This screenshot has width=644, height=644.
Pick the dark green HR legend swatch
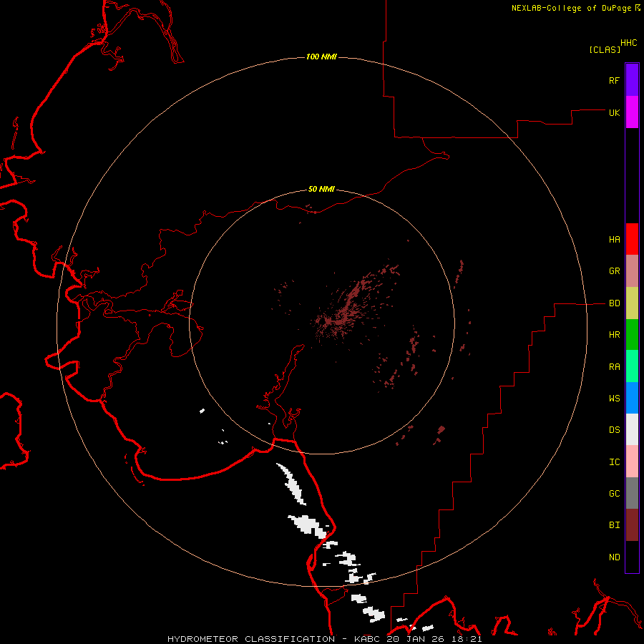point(632,335)
